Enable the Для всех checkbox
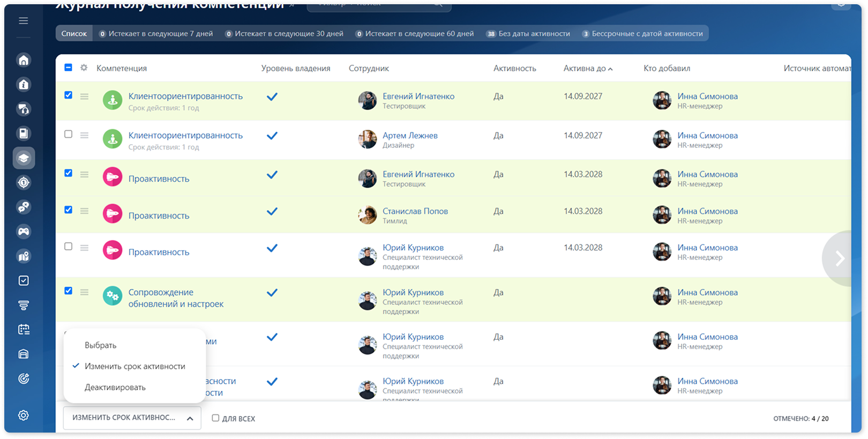The image size is (868, 439). click(215, 418)
